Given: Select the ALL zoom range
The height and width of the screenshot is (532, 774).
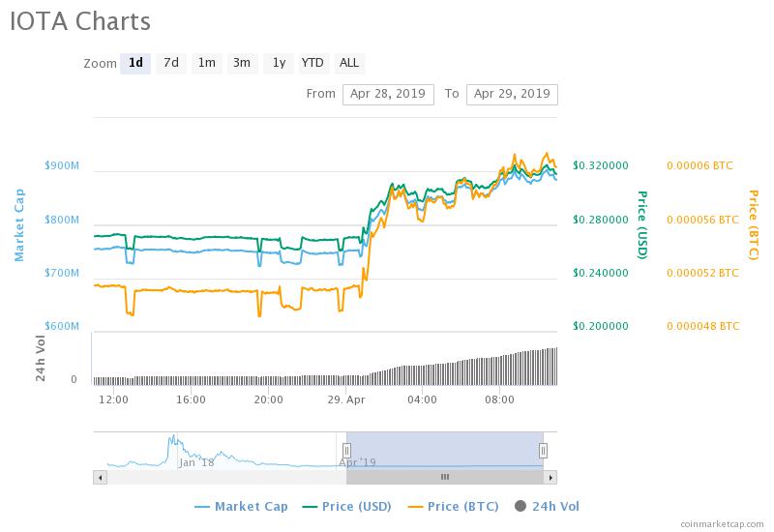Looking at the screenshot, I should point(349,63).
